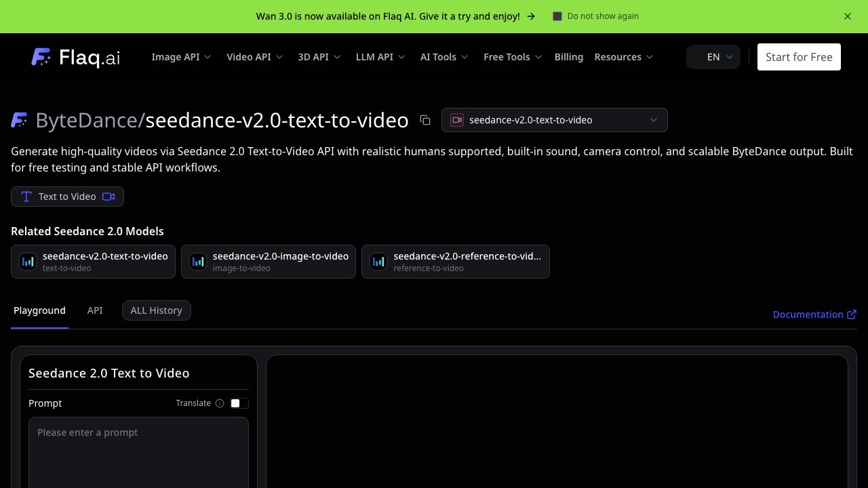868x488 pixels.
Task: Select the seedance-v2.0-text-to-video related model
Action: coord(93,262)
